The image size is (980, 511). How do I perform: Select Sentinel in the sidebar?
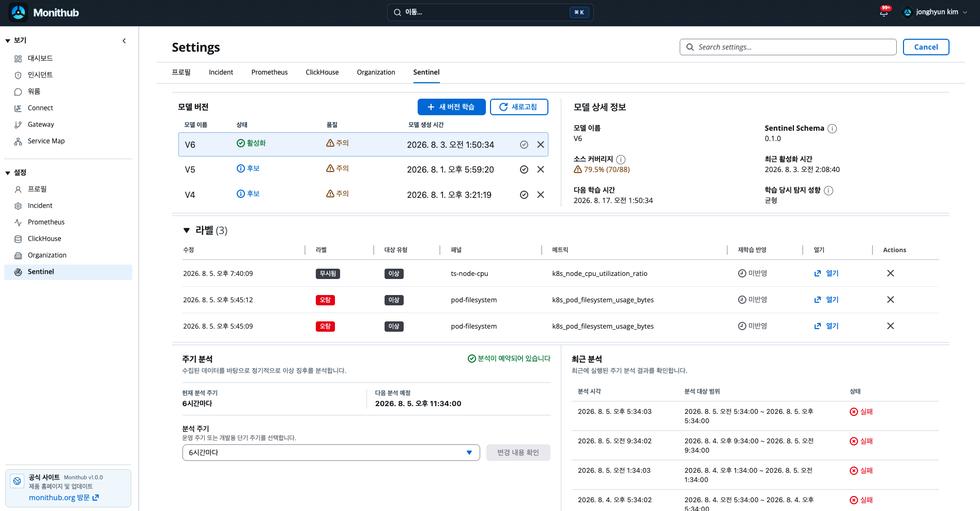tap(68, 272)
